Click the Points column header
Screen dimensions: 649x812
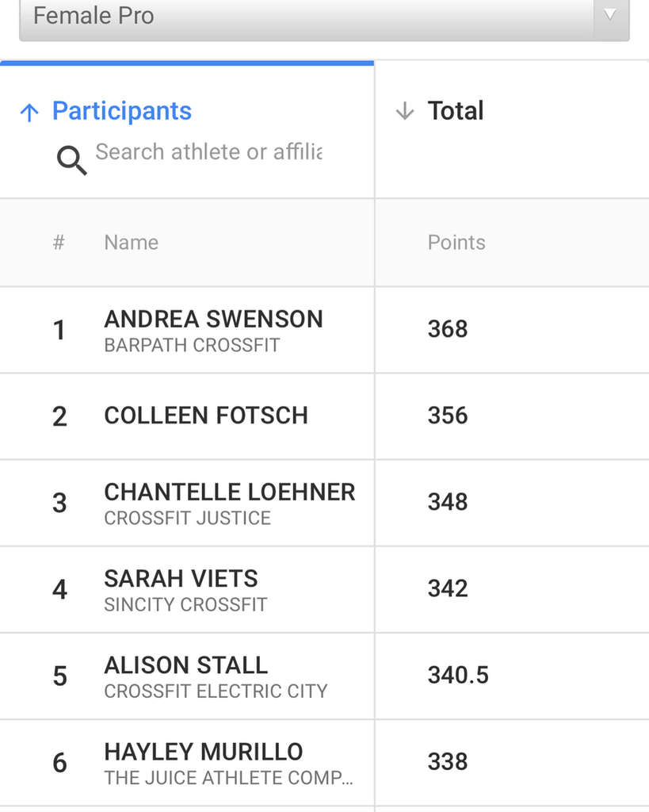click(456, 243)
